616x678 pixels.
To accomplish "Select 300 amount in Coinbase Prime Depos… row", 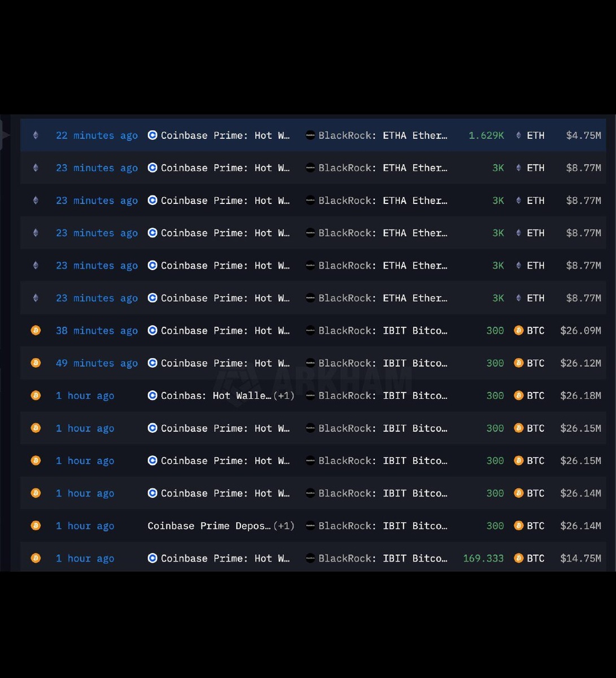I will [x=495, y=526].
